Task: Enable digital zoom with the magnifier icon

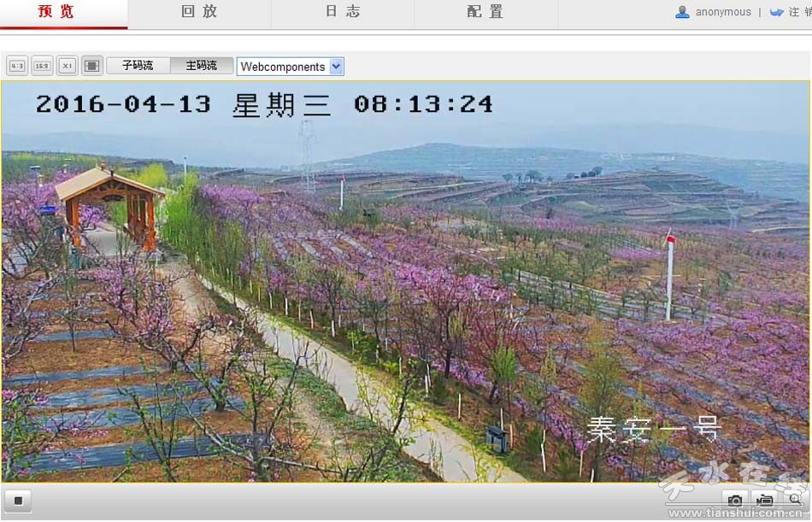Action: [795, 499]
